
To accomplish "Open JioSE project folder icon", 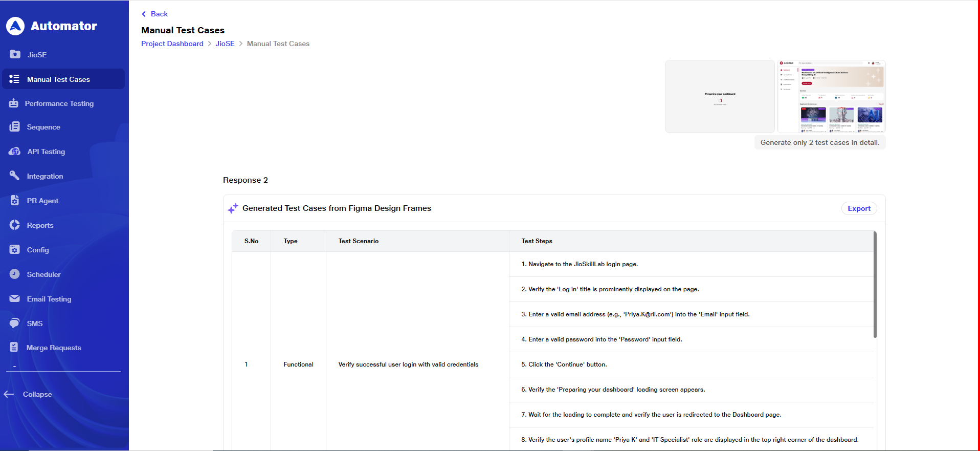I will point(15,54).
